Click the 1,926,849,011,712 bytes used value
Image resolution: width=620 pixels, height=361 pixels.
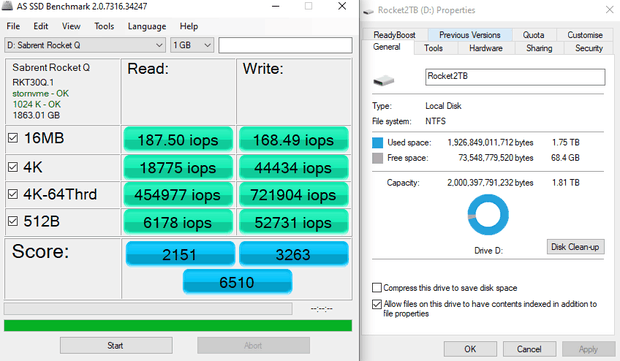490,142
